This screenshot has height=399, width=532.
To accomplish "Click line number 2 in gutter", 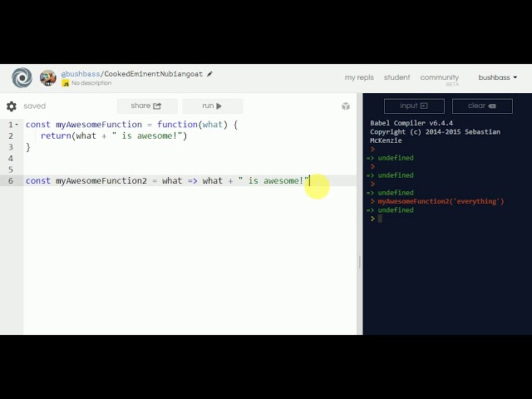I will click(11, 136).
